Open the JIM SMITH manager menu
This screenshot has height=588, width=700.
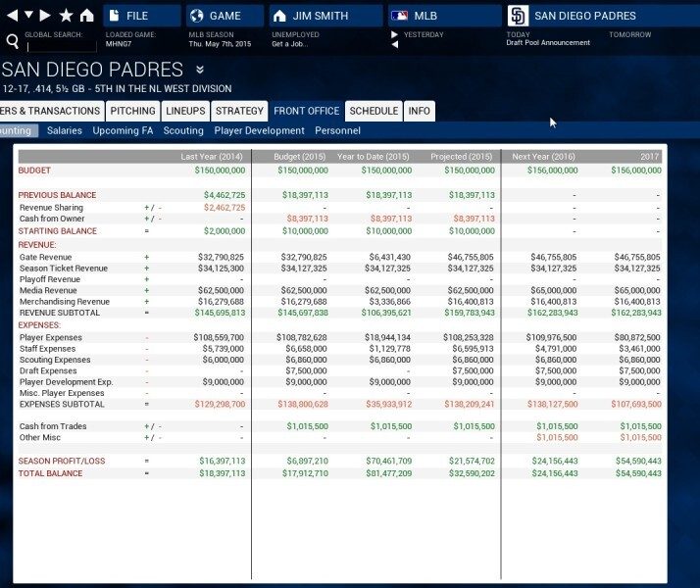coord(325,16)
